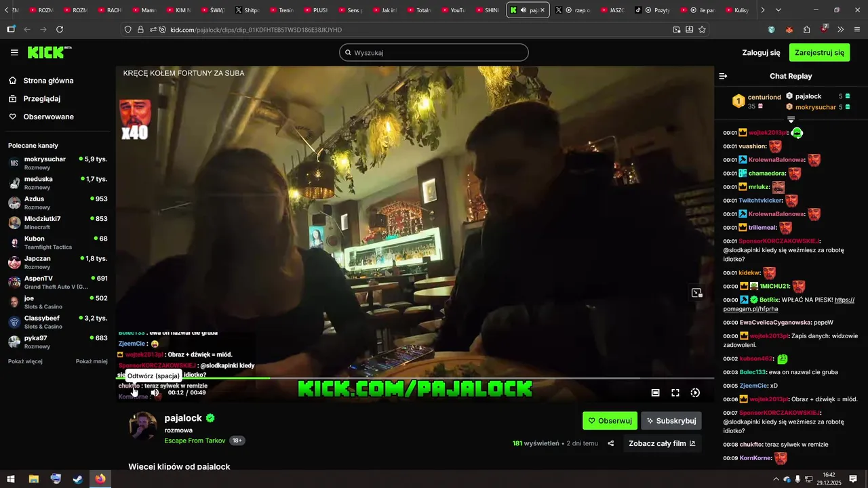Open Mlodziutki7 Minecraft channel

(x=58, y=223)
